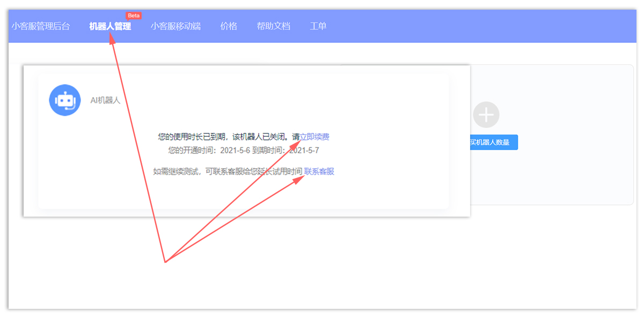Click the 立即续费 renewal link
Image resolution: width=644 pixels, height=318 pixels.
point(314,137)
